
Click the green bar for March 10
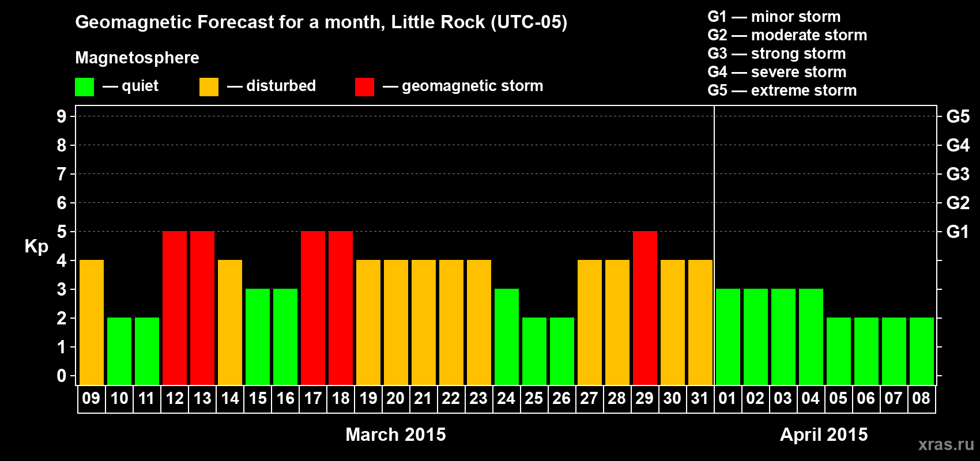tap(119, 352)
